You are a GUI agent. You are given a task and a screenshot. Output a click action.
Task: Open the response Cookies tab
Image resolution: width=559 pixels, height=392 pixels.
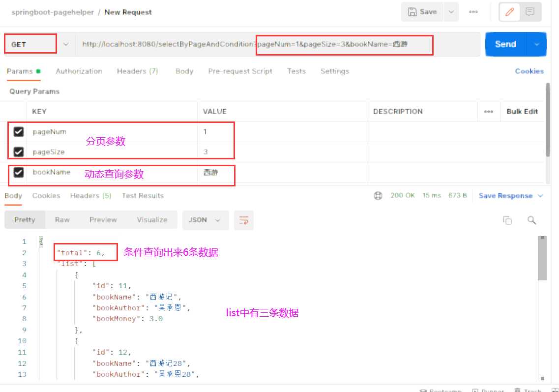[x=46, y=196]
